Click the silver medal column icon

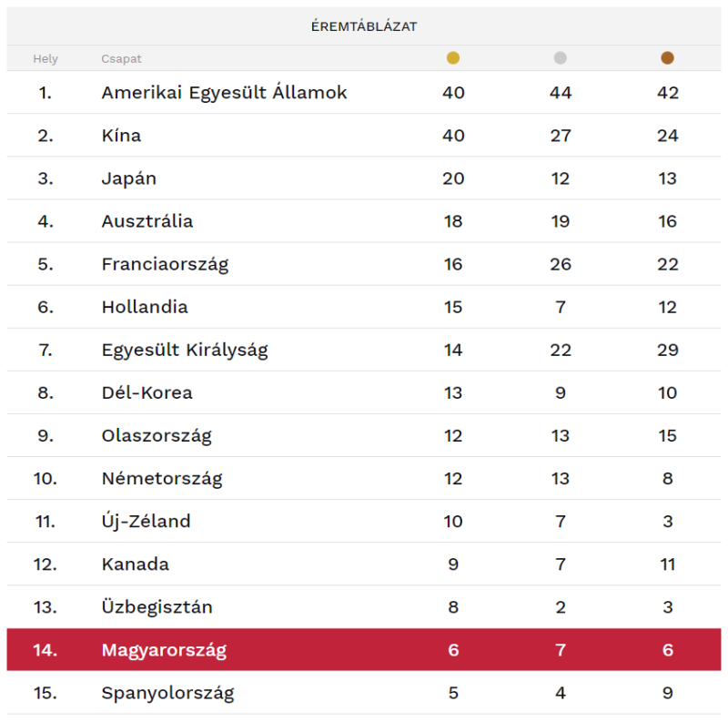561,58
